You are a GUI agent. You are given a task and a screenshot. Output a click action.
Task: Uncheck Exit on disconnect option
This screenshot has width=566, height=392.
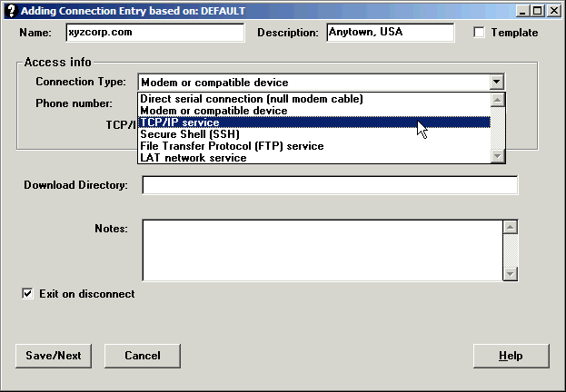click(27, 294)
